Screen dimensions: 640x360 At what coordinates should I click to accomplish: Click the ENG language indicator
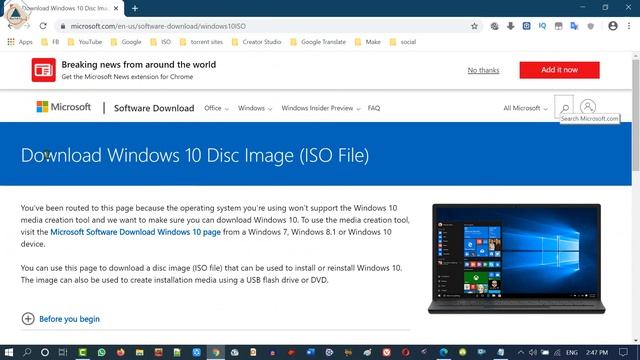[571, 352]
